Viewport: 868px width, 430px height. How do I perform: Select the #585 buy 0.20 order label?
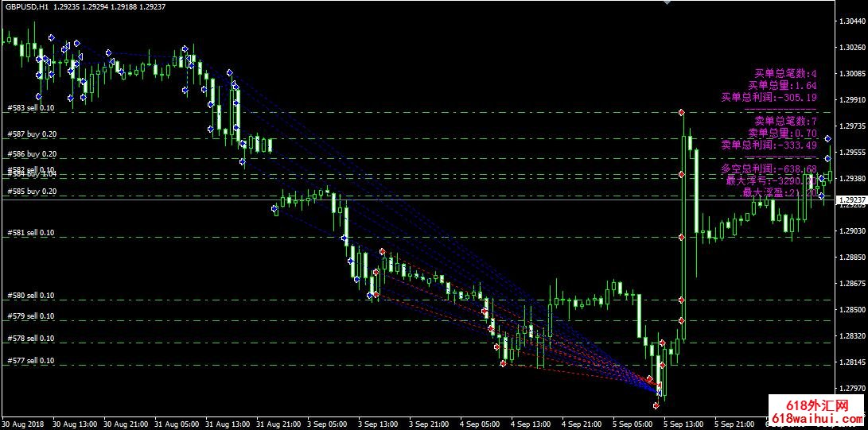point(32,192)
